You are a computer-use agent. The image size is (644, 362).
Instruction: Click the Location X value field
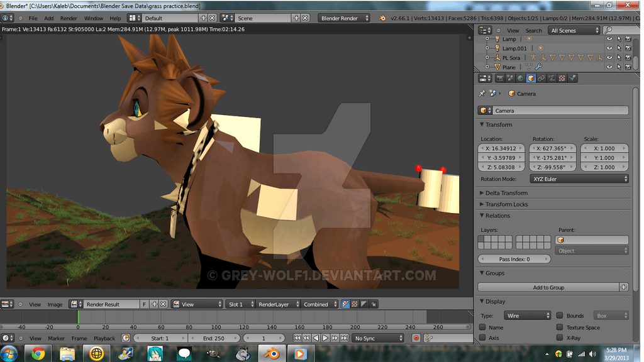pos(501,148)
